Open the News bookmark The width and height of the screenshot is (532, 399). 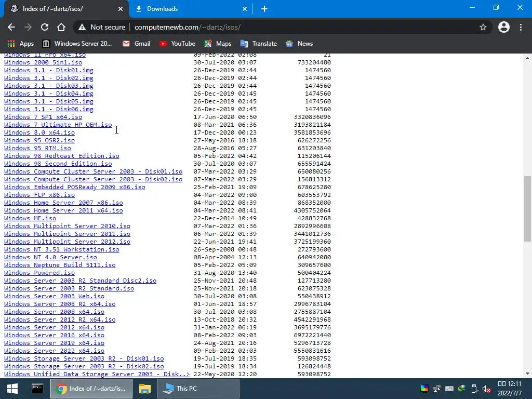coord(299,44)
